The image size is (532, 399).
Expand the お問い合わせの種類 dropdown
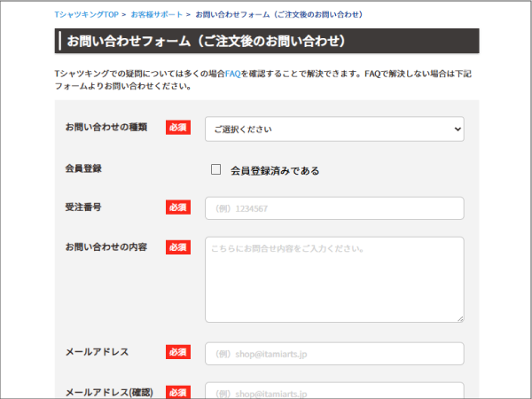(334, 129)
